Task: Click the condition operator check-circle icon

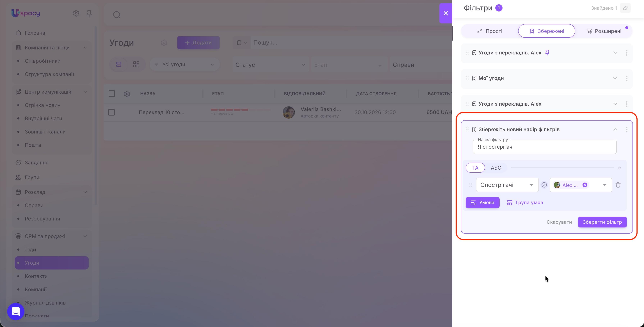Action: pos(544,185)
